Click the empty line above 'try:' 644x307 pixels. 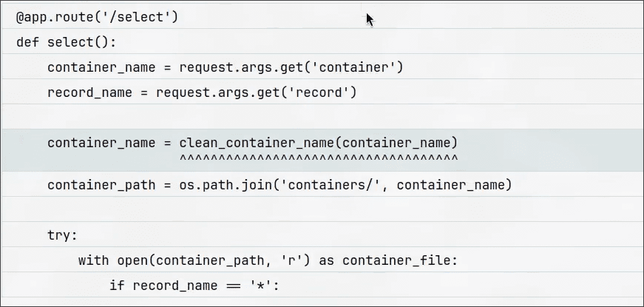point(322,210)
